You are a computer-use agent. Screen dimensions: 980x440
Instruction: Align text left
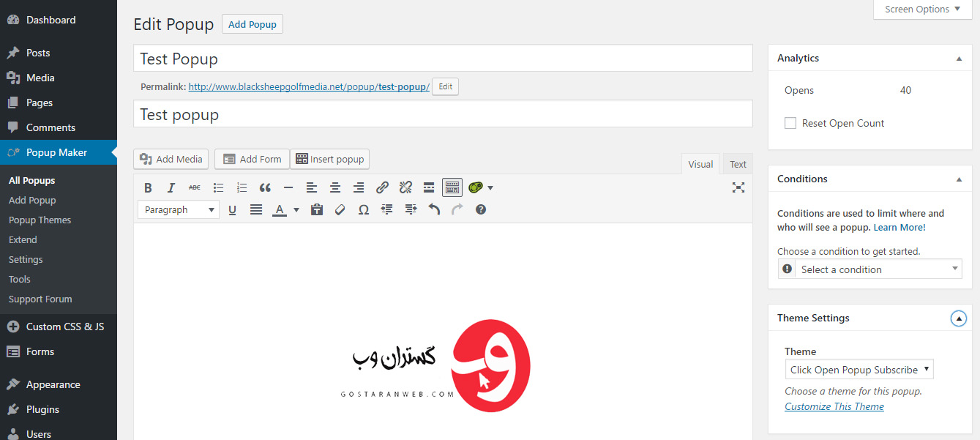click(x=312, y=187)
